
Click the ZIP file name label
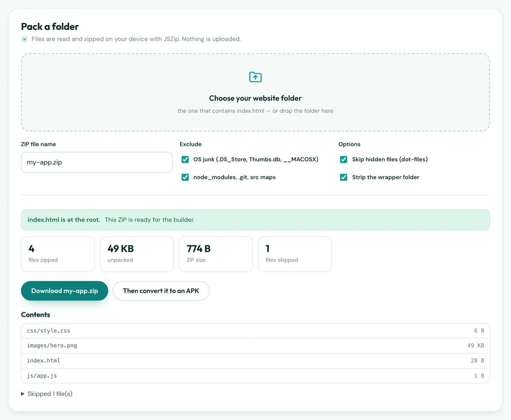tap(38, 144)
